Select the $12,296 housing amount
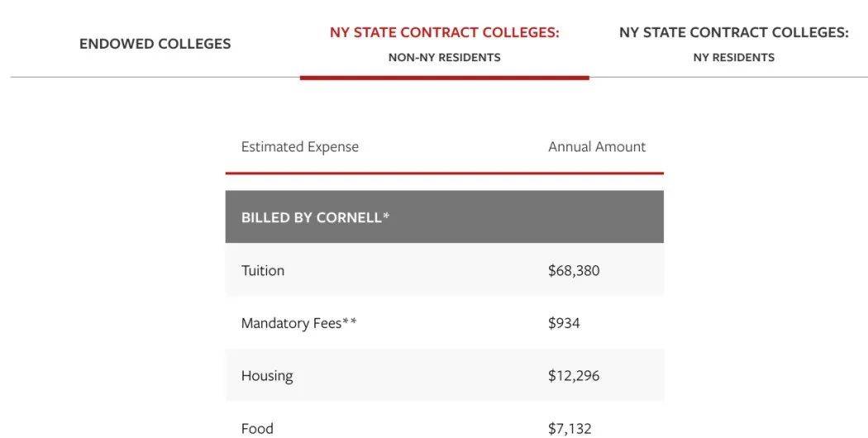The height and width of the screenshot is (438, 868). (573, 376)
